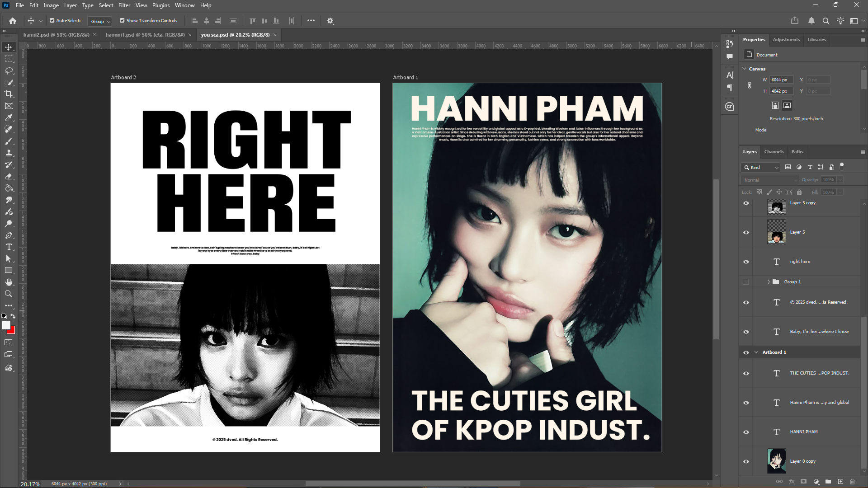The height and width of the screenshot is (488, 868).
Task: Hide the Layer 5 copy layer
Action: (x=746, y=203)
